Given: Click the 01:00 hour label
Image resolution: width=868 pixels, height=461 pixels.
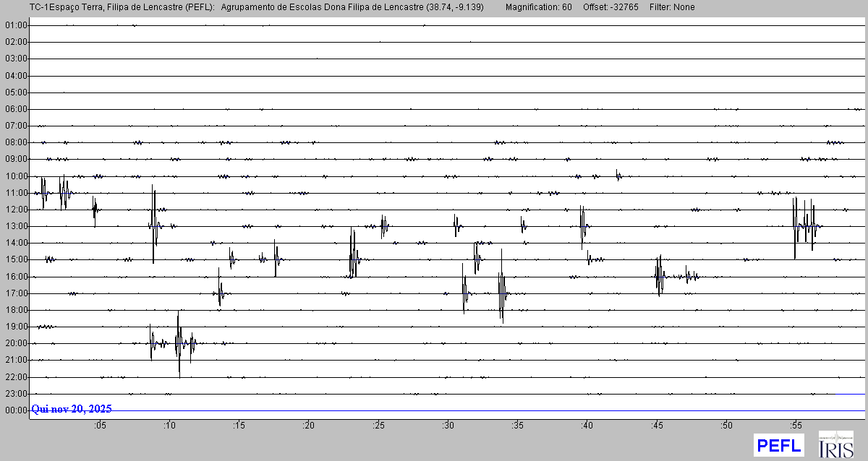Looking at the screenshot, I should click(16, 25).
